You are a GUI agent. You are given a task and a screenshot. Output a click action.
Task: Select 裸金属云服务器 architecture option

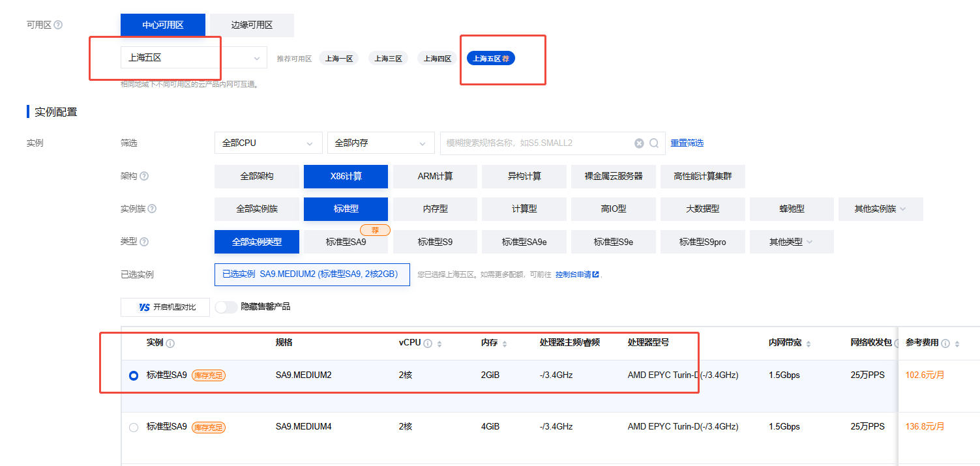pos(614,177)
